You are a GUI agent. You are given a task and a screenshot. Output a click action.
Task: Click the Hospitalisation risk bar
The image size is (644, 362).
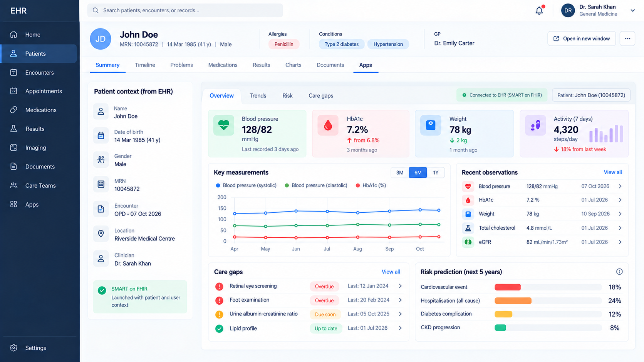pos(548,301)
